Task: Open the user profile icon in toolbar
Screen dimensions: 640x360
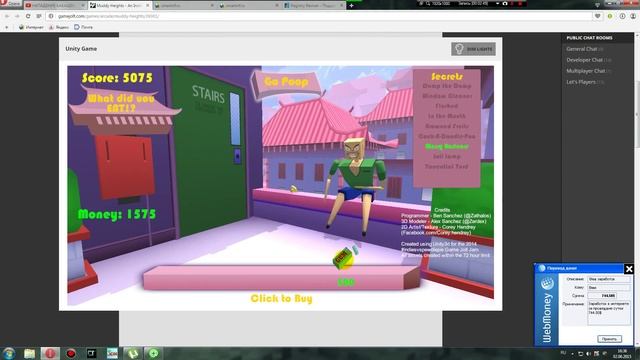Action: [633, 16]
